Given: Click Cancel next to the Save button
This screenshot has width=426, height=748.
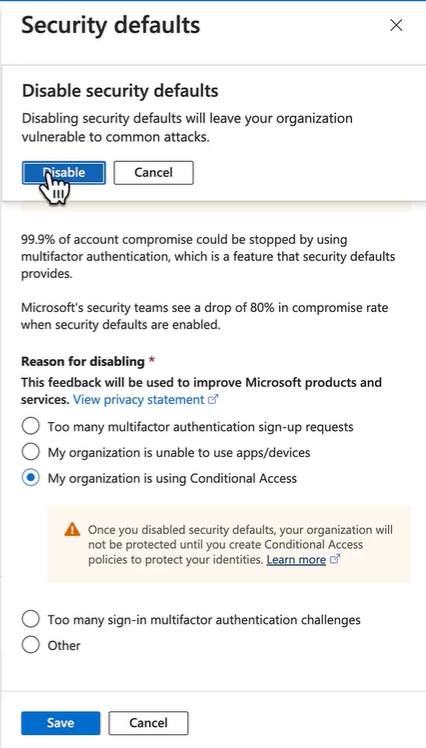Looking at the screenshot, I should pyautogui.click(x=148, y=723).
